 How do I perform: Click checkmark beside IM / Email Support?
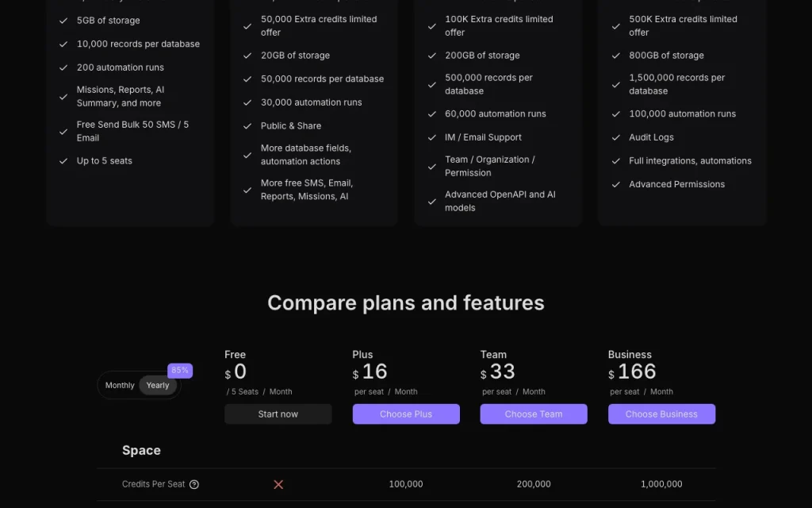point(431,137)
